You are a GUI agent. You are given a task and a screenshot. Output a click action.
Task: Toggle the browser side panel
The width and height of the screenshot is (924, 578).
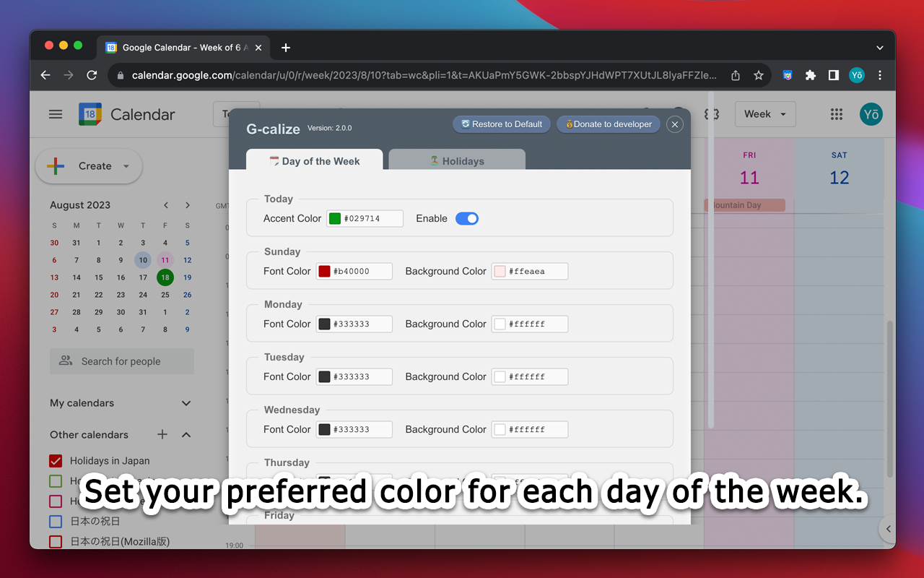(834, 75)
